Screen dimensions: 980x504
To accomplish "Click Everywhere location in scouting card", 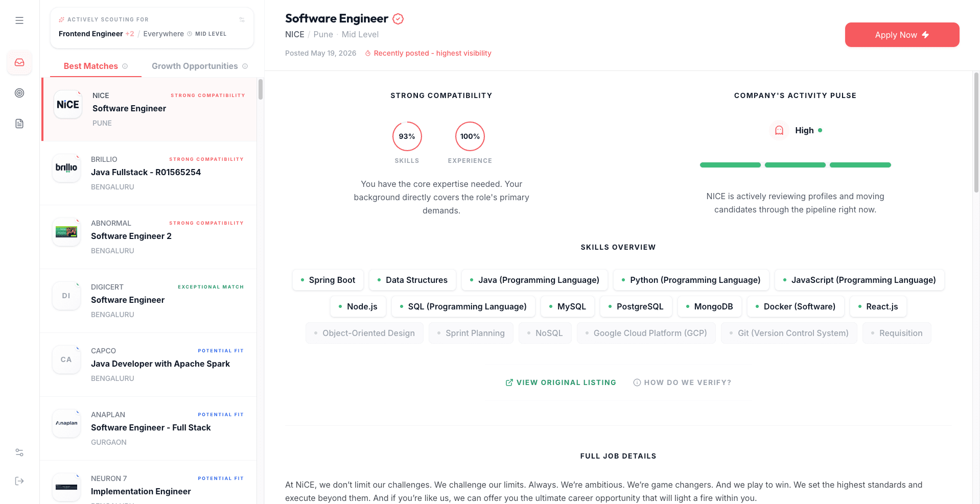I will [x=164, y=34].
